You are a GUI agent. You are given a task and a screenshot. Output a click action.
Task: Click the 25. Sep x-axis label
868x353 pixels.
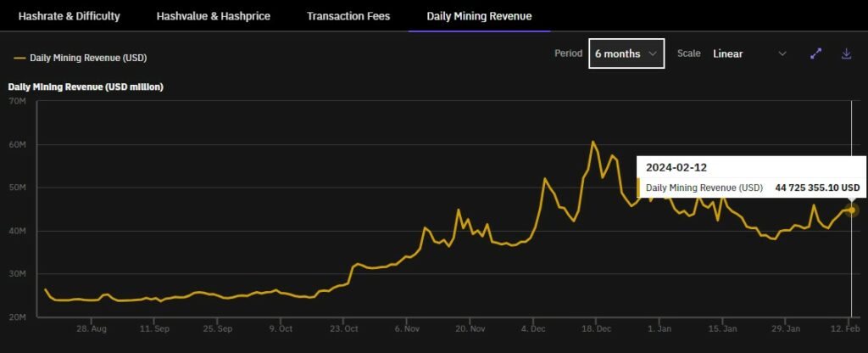tap(218, 328)
